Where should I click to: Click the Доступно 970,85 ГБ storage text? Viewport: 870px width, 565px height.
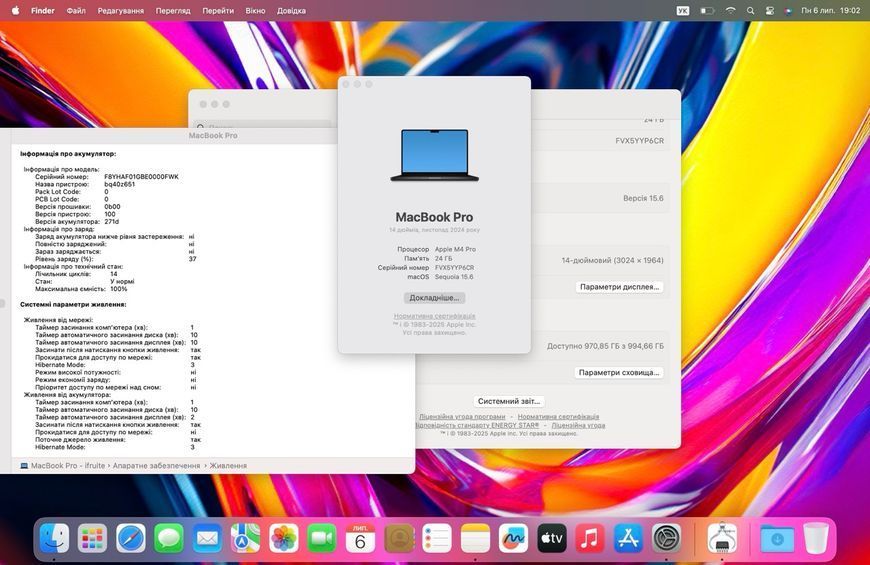(605, 346)
